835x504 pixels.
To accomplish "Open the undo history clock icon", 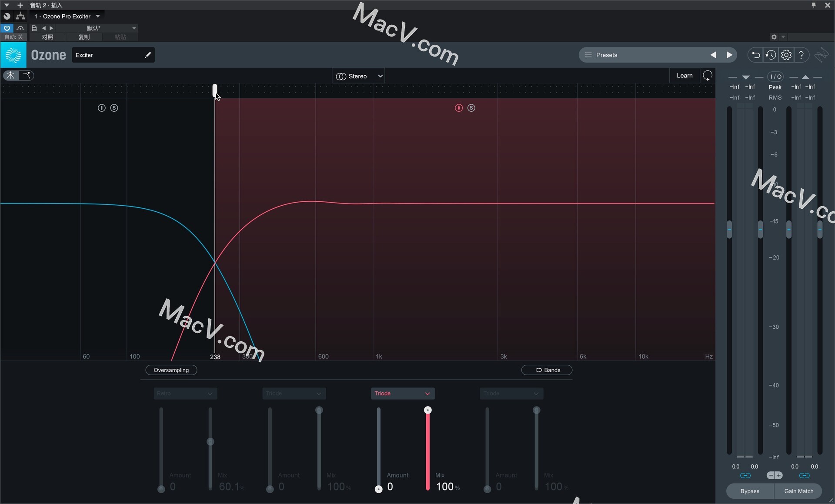I will pos(771,55).
